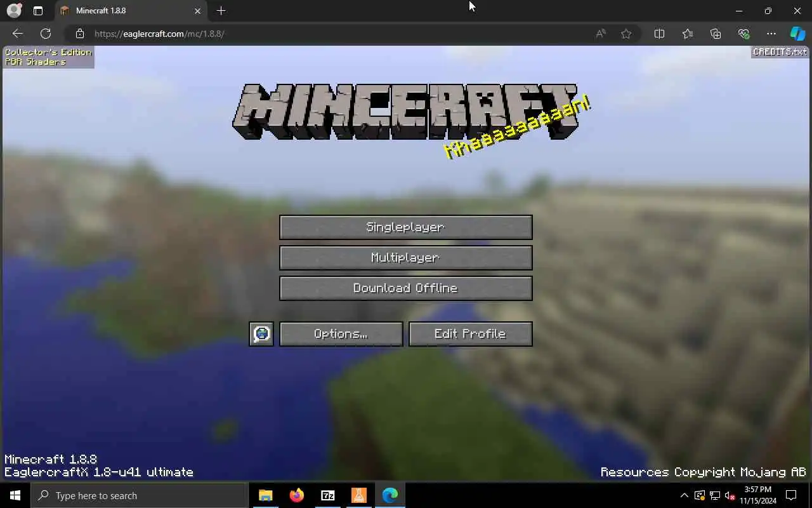Click the EaglercraftX 1.8-u41 ultimate version text
812x508 pixels.
(x=99, y=472)
